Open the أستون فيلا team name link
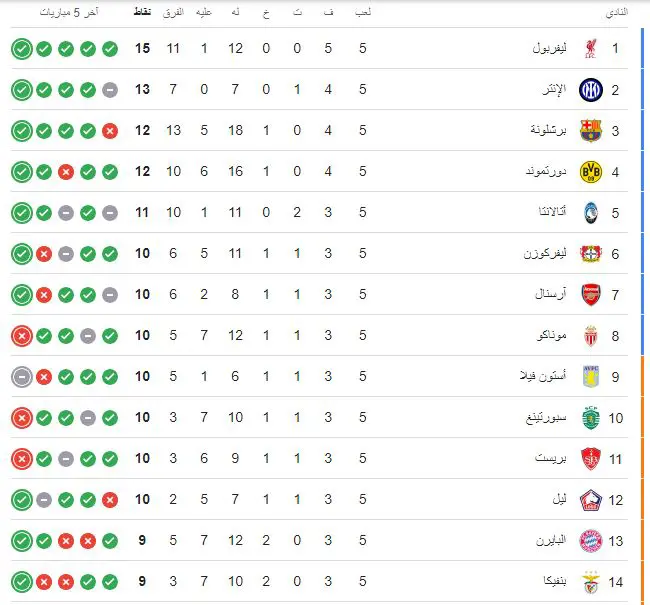Screen dimensions: 650x605 click(x=543, y=376)
